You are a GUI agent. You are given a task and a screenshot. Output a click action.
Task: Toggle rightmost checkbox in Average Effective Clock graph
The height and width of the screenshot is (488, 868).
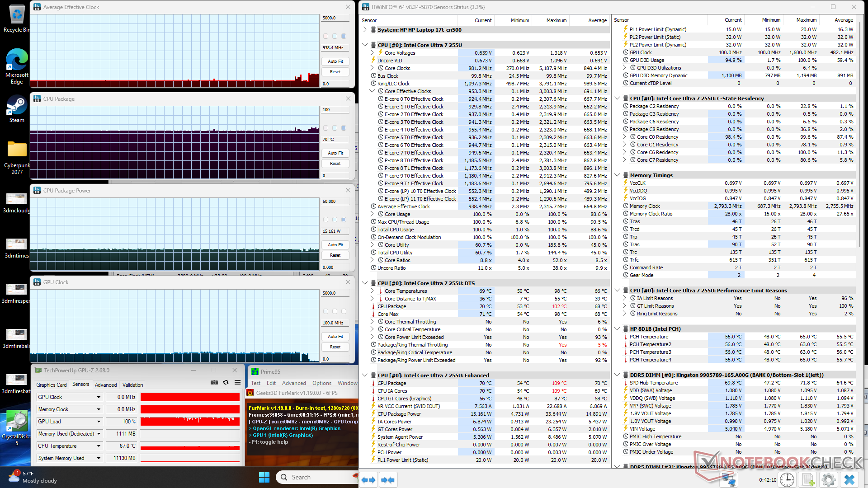[344, 36]
